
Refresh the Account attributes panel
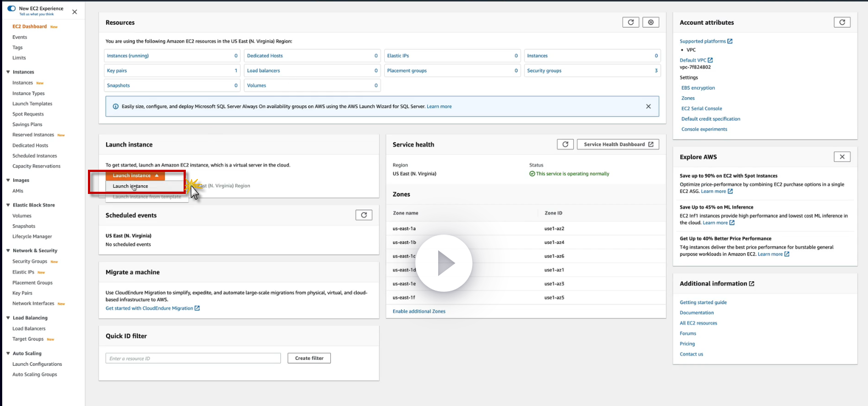click(x=842, y=23)
